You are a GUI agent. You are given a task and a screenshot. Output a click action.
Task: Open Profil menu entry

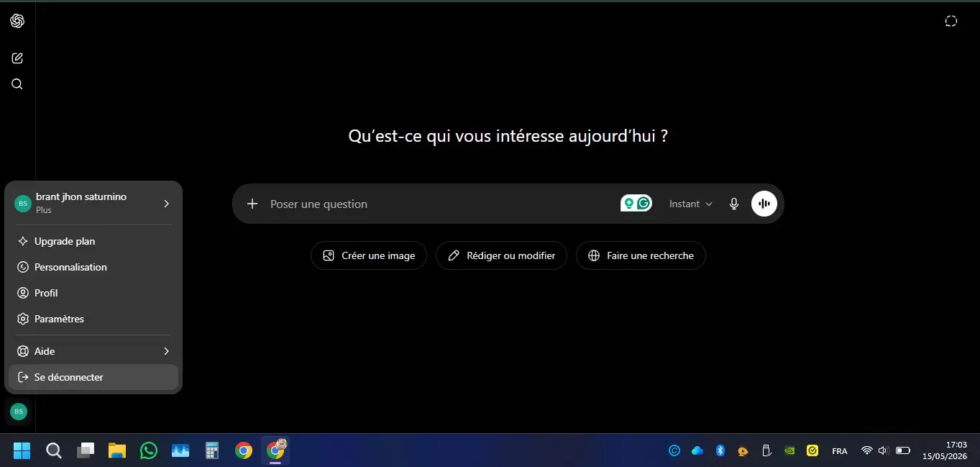point(93,293)
